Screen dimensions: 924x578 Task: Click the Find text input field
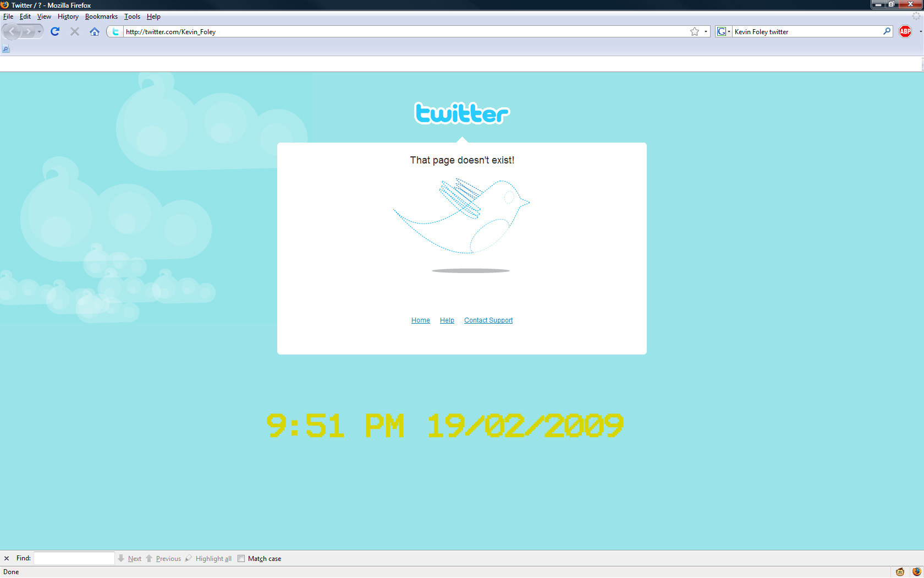point(74,558)
